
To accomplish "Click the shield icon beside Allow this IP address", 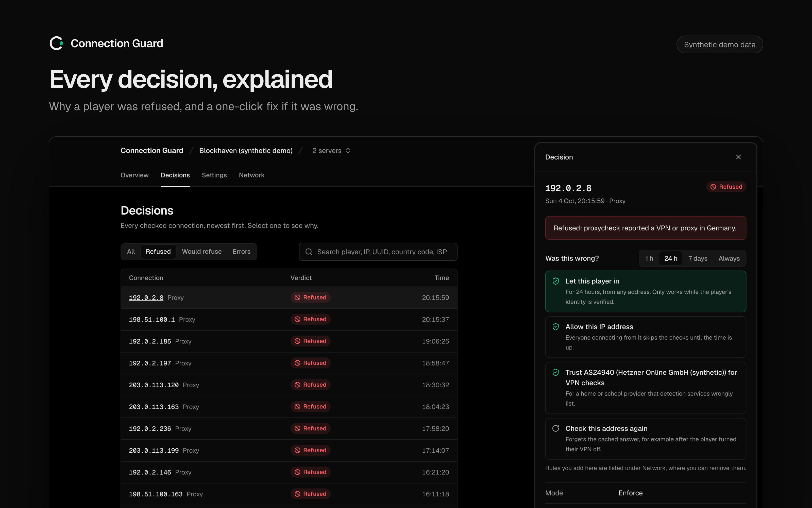I will 556,327.
